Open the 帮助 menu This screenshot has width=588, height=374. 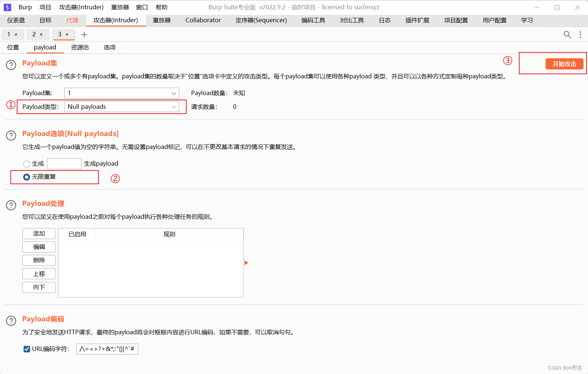pos(162,7)
